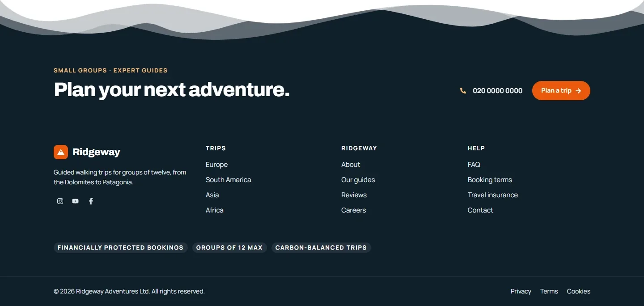
Task: Click the orange Ridgeway mountain logo icon
Action: (61, 152)
